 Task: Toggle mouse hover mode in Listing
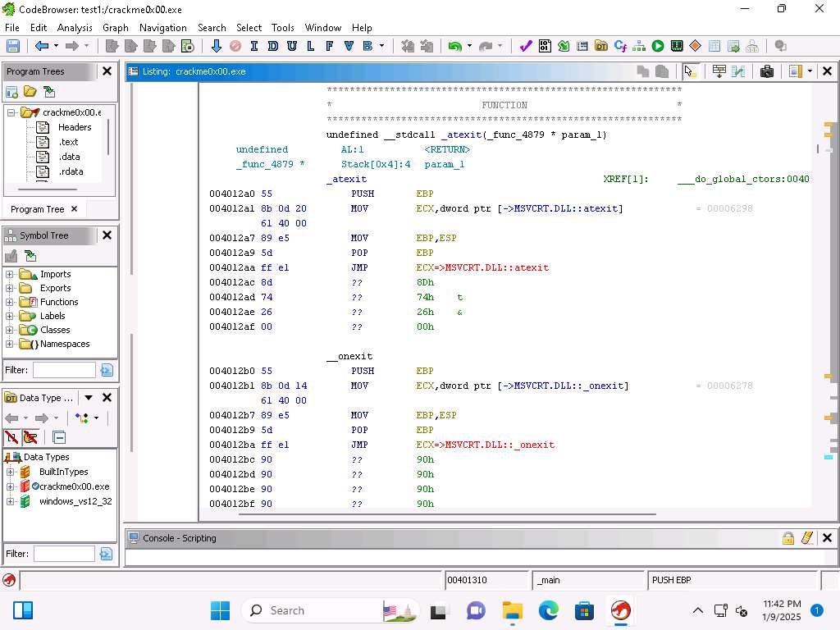pyautogui.click(x=691, y=71)
